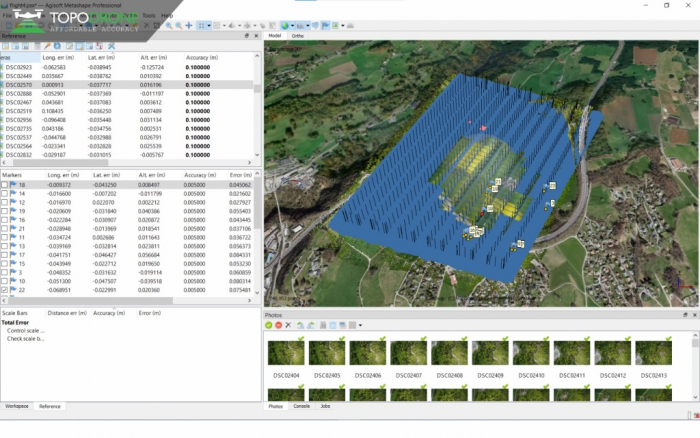Tick the checkbox for marker 14
Screen dimensions: 700x438
tap(5, 193)
